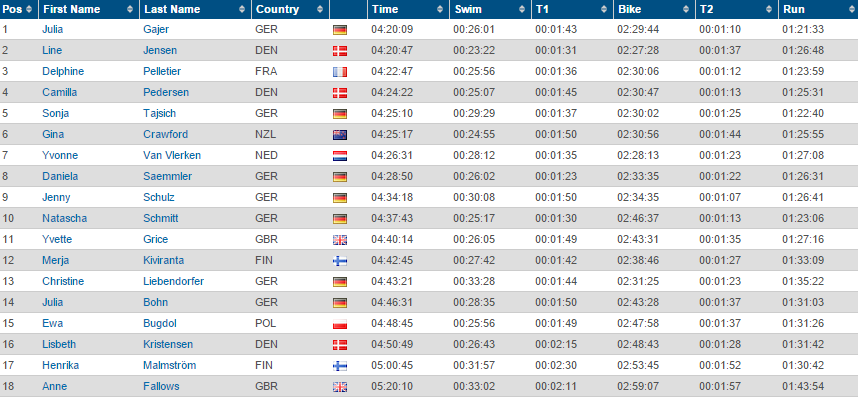This screenshot has height=398, width=858.
Task: Open the Camilla first name link
Action: pyautogui.click(x=60, y=93)
